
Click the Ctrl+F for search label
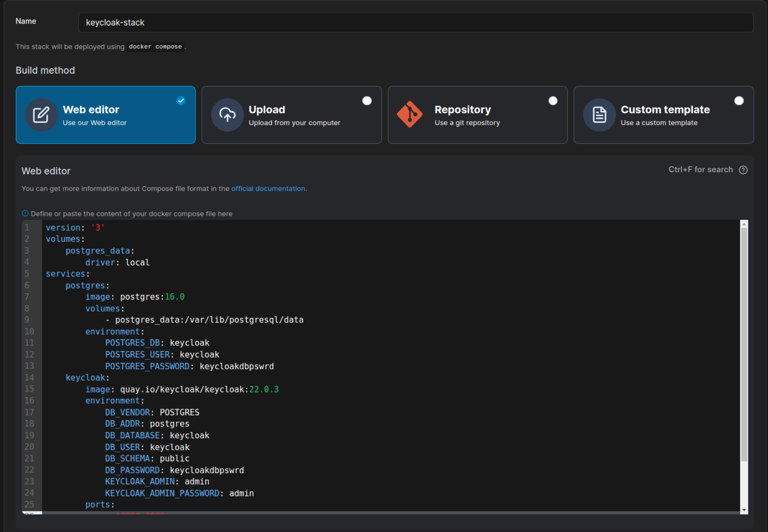point(702,169)
